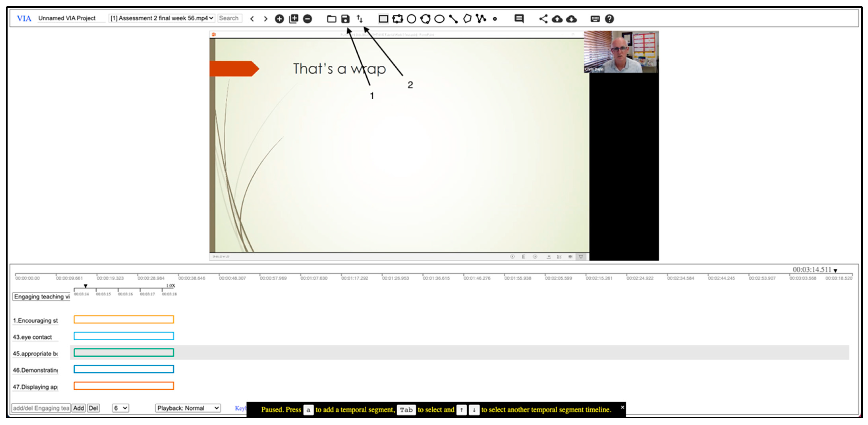Click the import/export annotations arrows icon
868x425 pixels.
pos(360,19)
